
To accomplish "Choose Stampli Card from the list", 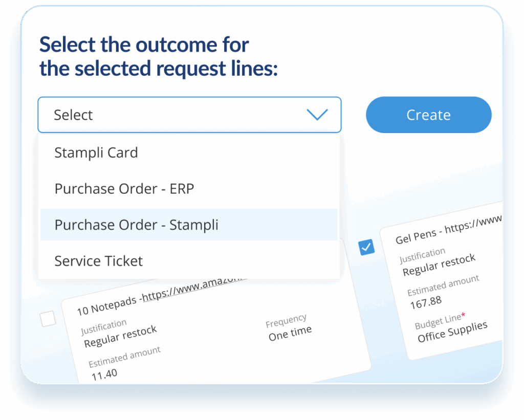I will [x=96, y=152].
